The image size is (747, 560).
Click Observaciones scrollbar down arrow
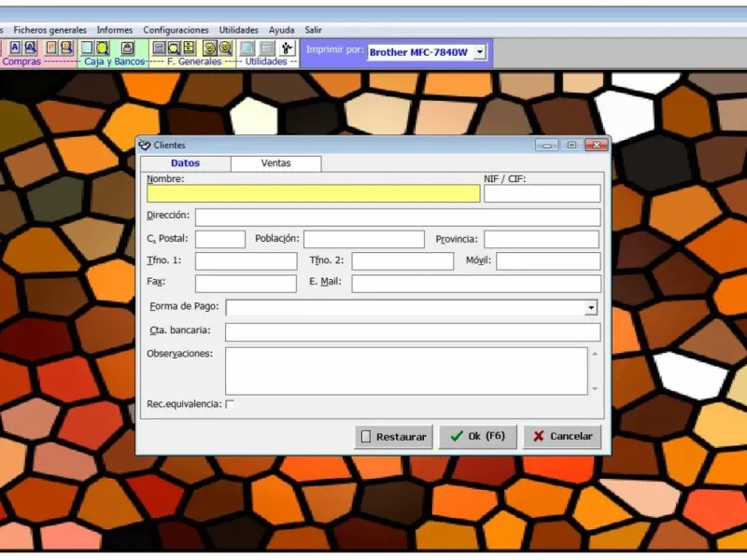tap(595, 389)
